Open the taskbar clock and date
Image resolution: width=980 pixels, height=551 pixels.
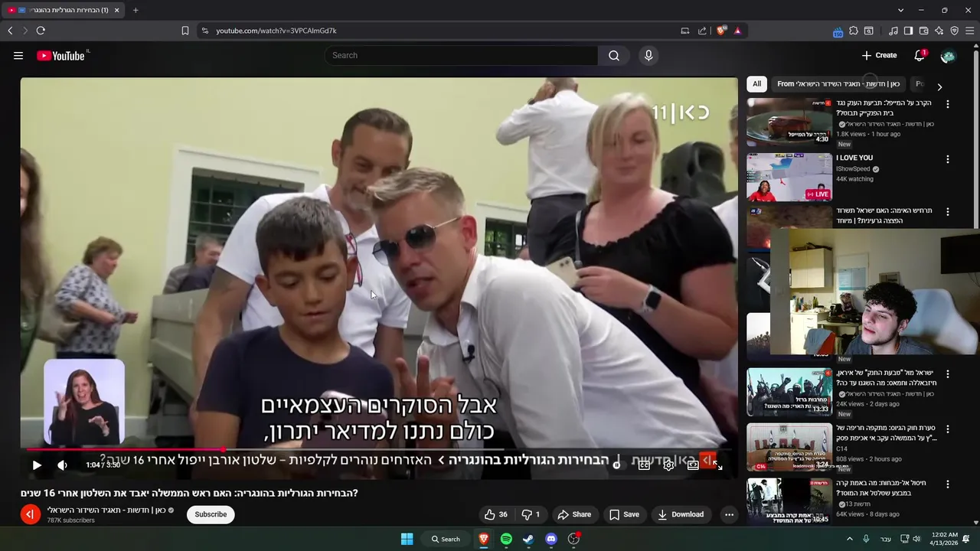[x=945, y=539]
